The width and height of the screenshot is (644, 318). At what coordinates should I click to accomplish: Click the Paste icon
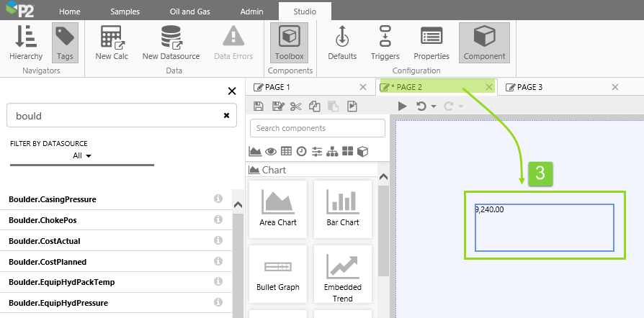333,106
